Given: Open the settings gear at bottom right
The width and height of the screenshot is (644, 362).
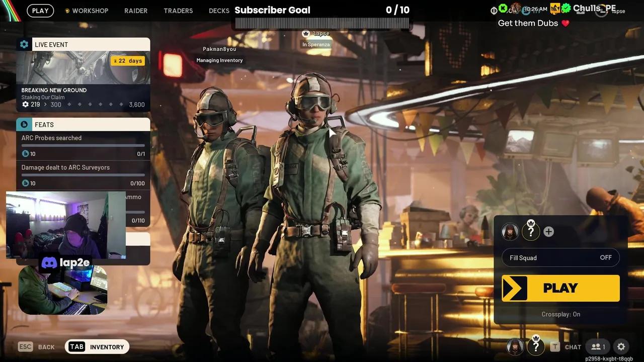Looking at the screenshot, I should [x=621, y=347].
